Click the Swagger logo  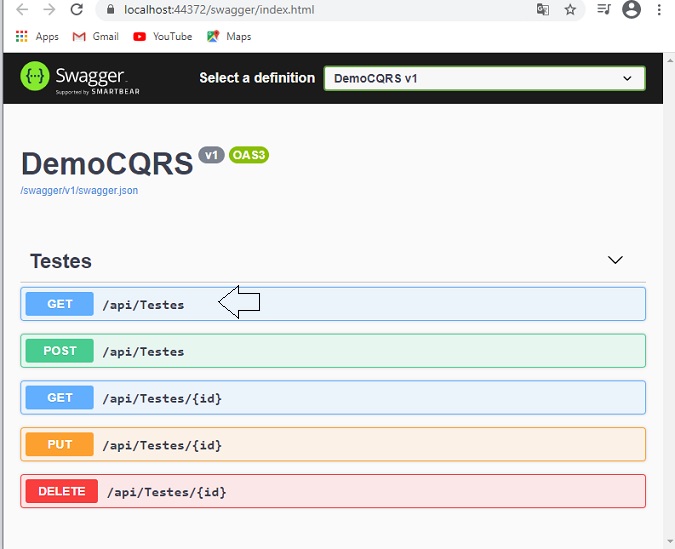point(80,78)
